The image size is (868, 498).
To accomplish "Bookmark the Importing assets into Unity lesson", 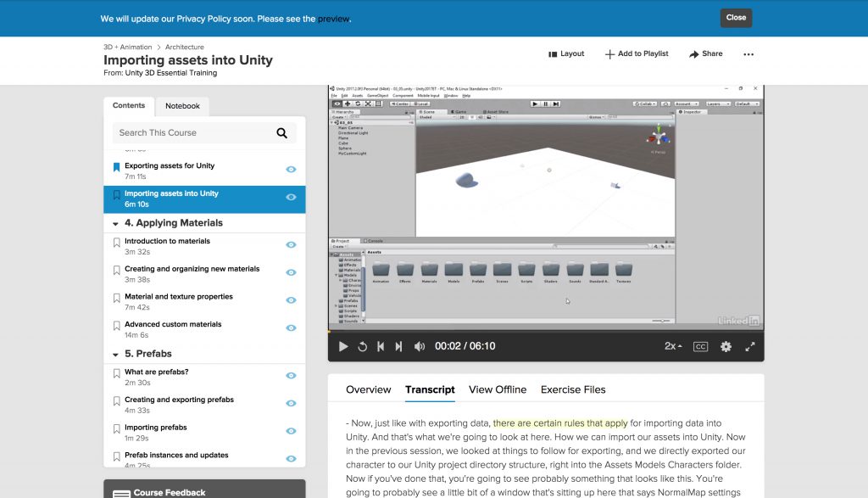I will tap(116, 195).
